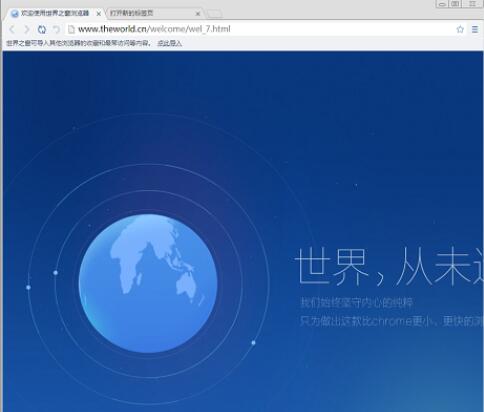Click the undo closed tab icon
Image resolution: width=484 pixels, height=412 pixels.
coord(56,29)
